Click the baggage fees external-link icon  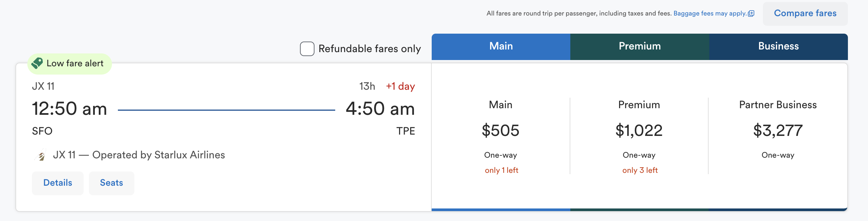tap(751, 14)
